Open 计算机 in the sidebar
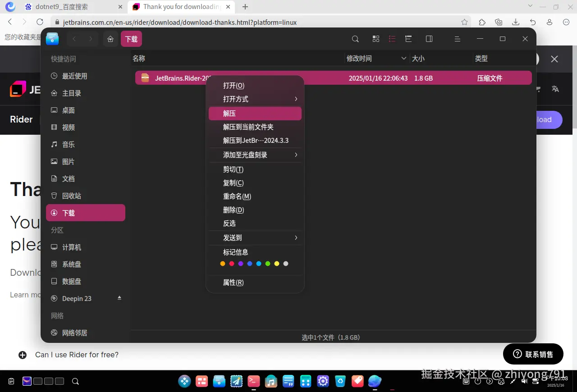This screenshot has width=577, height=392. tap(86, 247)
